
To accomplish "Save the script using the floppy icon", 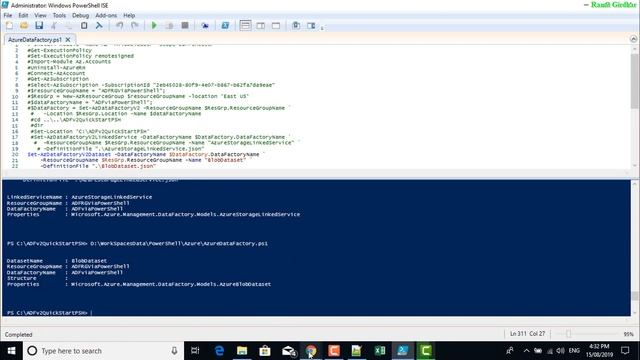I will click(x=39, y=25).
